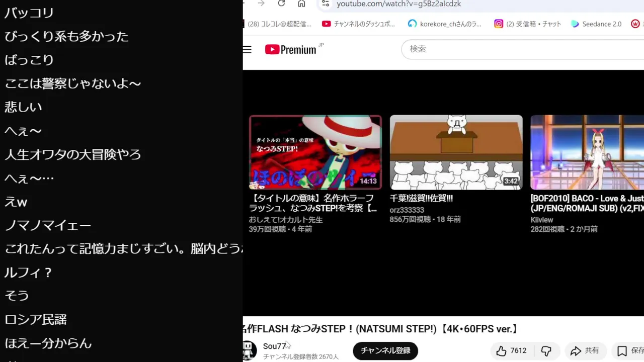Dislike the video with thumbs-down

pyautogui.click(x=546, y=350)
